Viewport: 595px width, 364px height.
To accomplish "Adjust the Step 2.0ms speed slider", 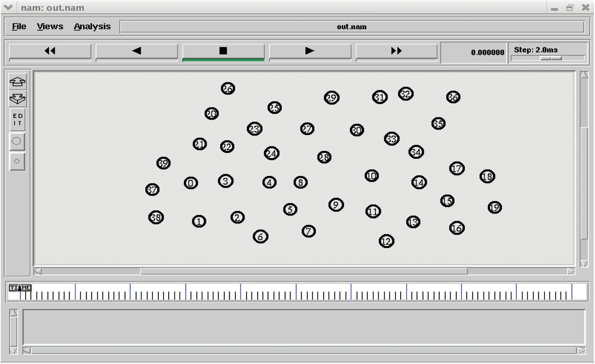I will (x=550, y=58).
